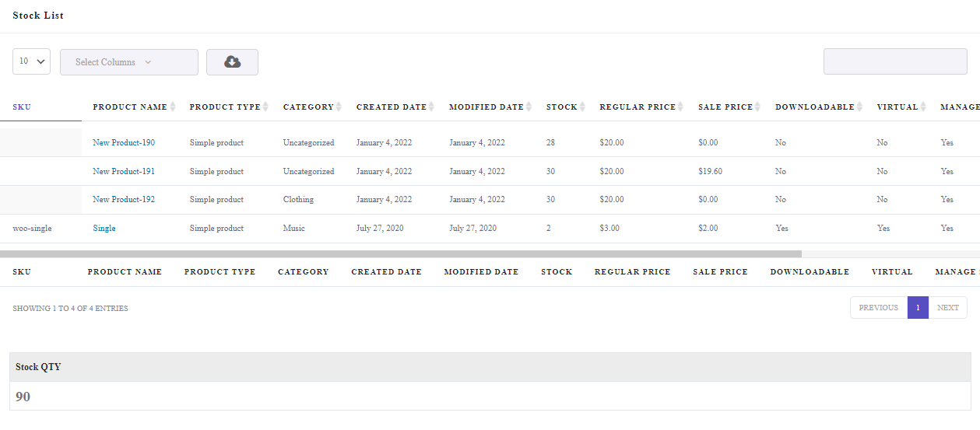Sort by Downloadable column arrows
The width and height of the screenshot is (980, 430).
860,107
